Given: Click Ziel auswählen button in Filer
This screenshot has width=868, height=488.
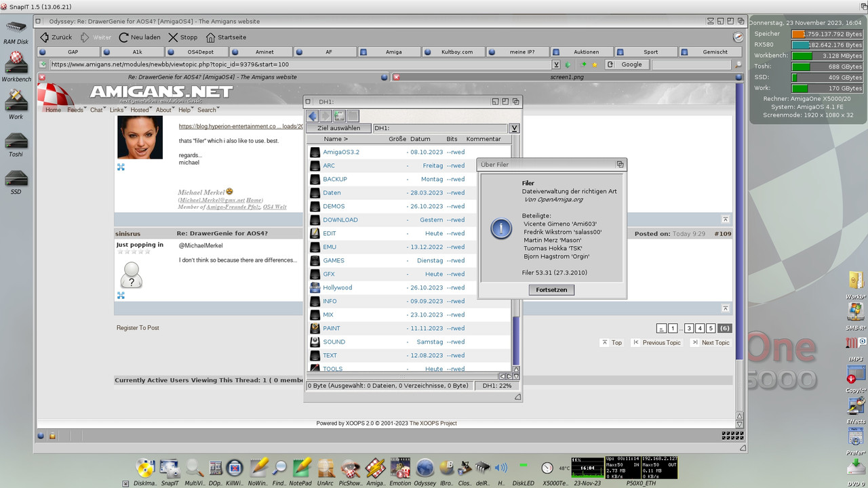Looking at the screenshot, I should point(338,128).
